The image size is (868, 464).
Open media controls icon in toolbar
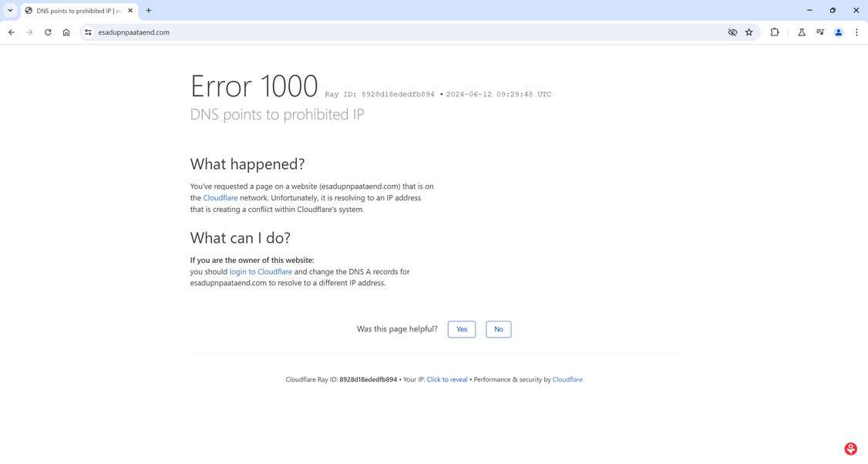(x=820, y=32)
